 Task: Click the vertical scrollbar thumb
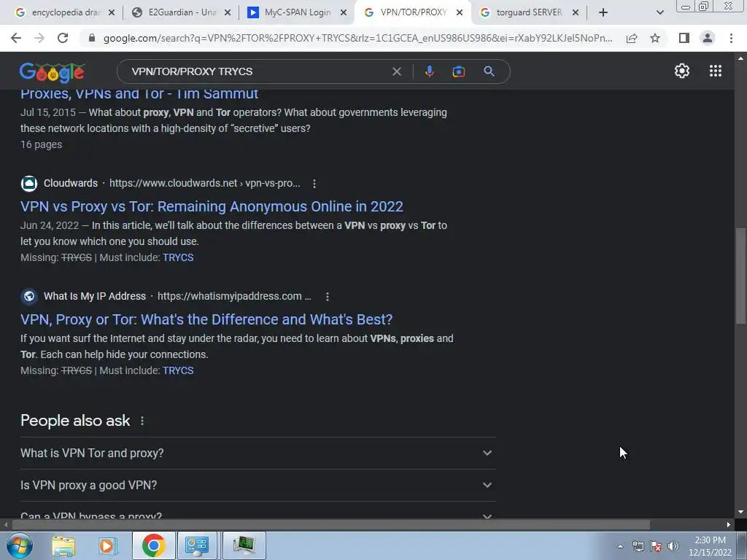click(740, 276)
